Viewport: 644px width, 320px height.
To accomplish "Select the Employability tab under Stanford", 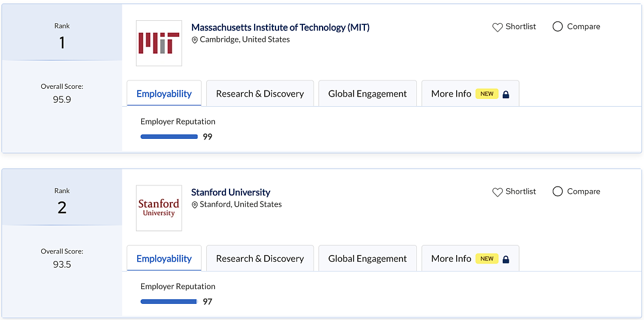I will pos(164,259).
